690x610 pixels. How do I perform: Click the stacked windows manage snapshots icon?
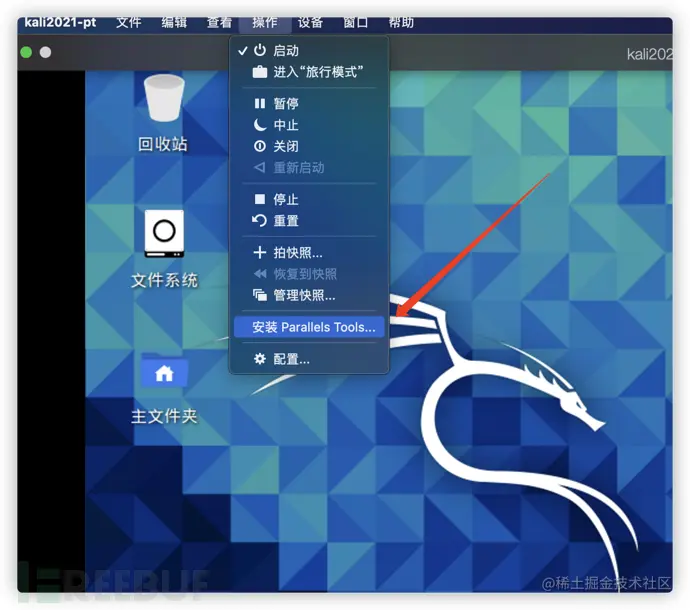tap(260, 295)
